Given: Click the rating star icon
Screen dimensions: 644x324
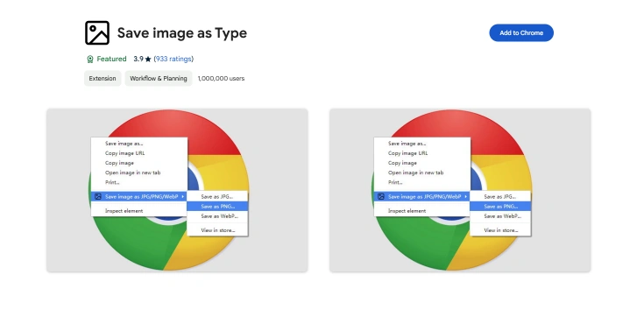Looking at the screenshot, I should pos(148,60).
